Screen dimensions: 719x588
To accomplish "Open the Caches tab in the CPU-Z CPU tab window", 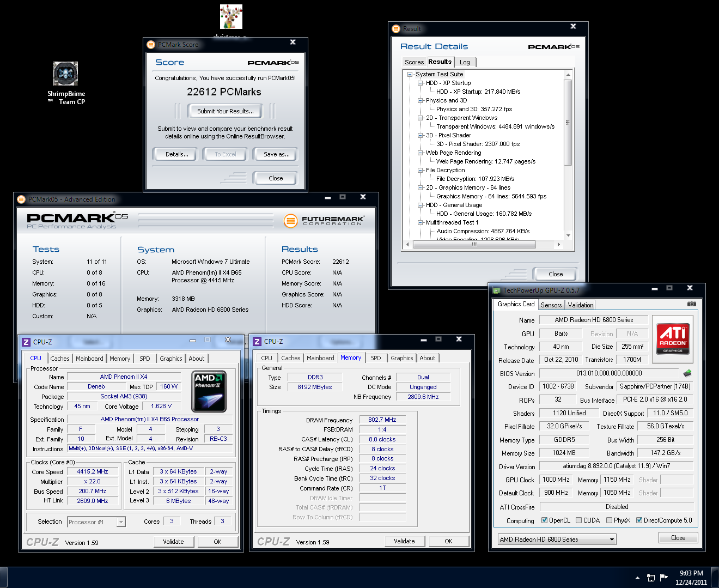I will pyautogui.click(x=60, y=359).
